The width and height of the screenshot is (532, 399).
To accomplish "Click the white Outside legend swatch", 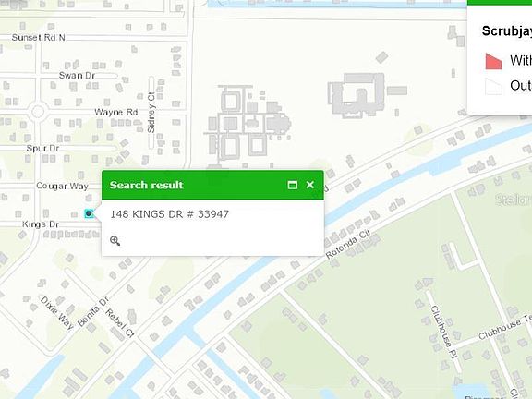I will (493, 87).
